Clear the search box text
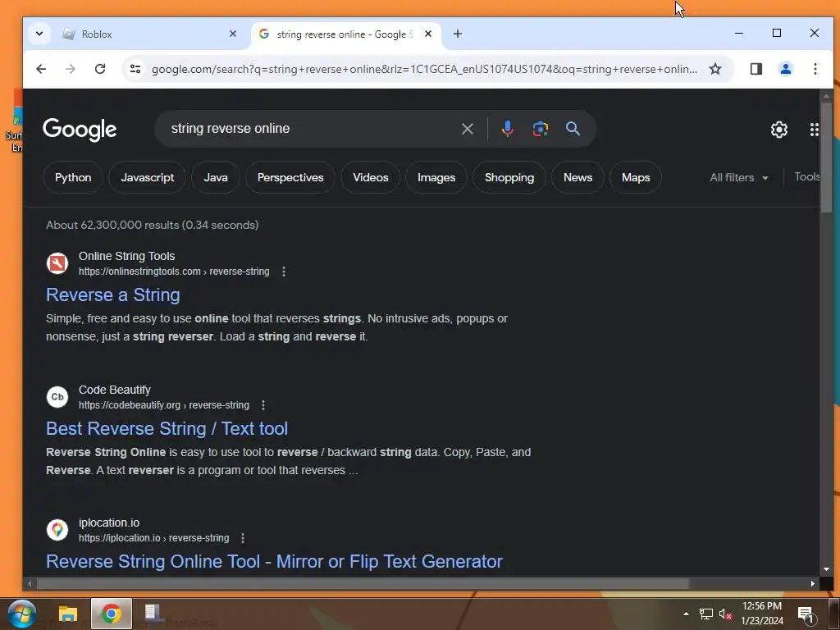 tap(467, 129)
